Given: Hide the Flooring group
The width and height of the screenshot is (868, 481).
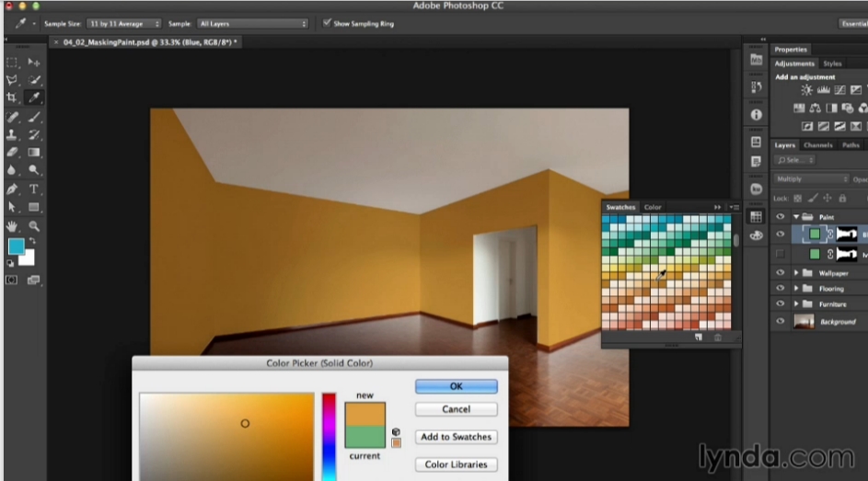Looking at the screenshot, I should pyautogui.click(x=780, y=289).
